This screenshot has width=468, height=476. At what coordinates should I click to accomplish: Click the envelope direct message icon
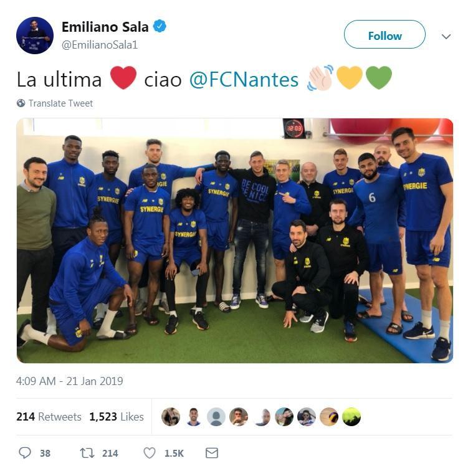(x=212, y=452)
